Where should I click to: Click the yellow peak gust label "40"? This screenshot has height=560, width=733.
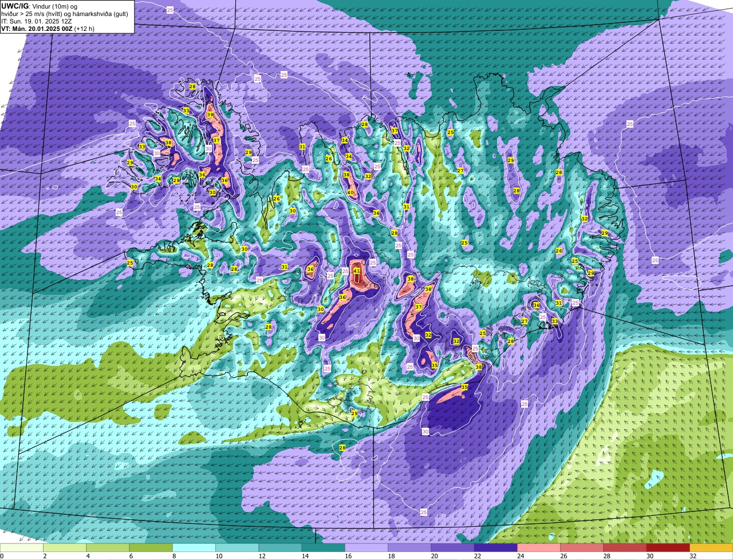pos(350,193)
